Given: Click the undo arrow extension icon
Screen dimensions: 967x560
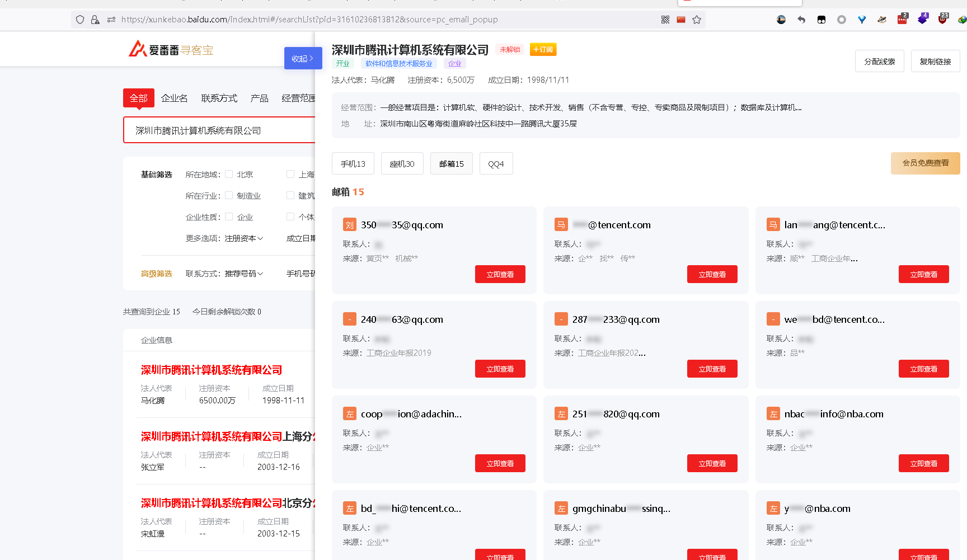Looking at the screenshot, I should [x=801, y=20].
